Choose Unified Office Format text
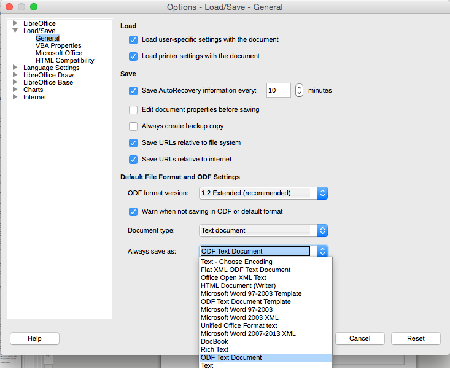The image size is (450, 368). 266,325
